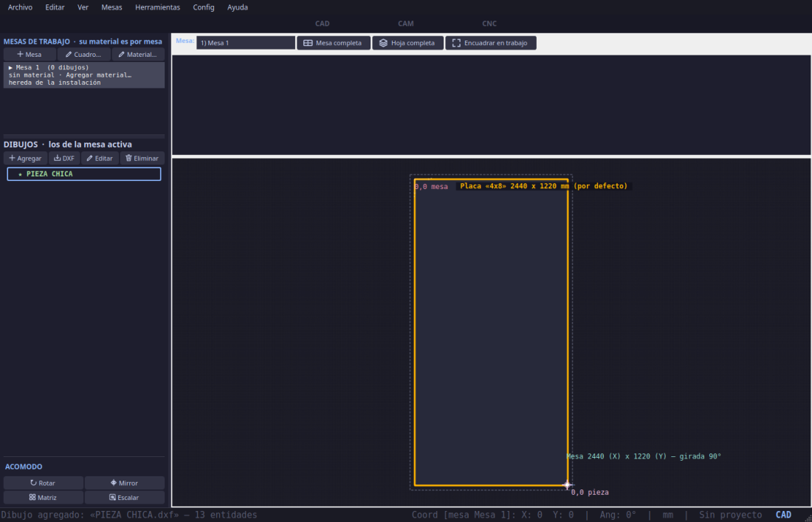The width and height of the screenshot is (812, 522).
Task: Open the Material... settings for the table
Action: [138, 55]
